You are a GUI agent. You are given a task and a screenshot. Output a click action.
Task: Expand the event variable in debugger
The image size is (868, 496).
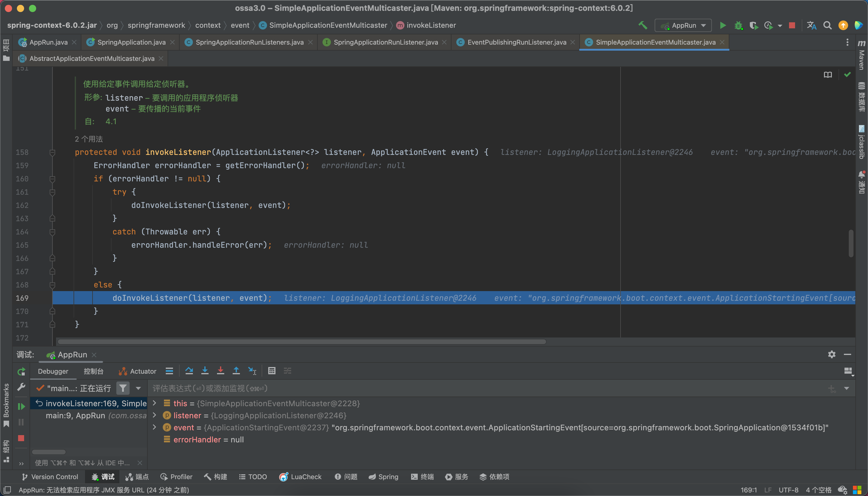(x=158, y=427)
